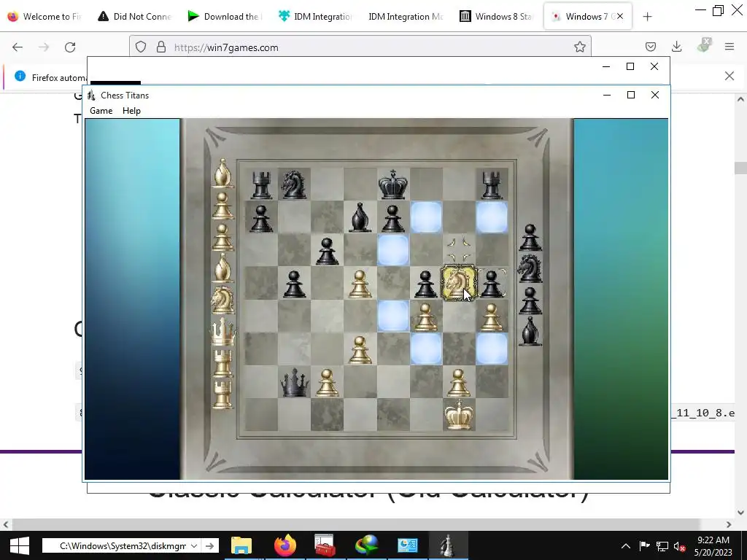Move the knight to highlighted square h7
This screenshot has width=747, height=560.
(x=492, y=217)
